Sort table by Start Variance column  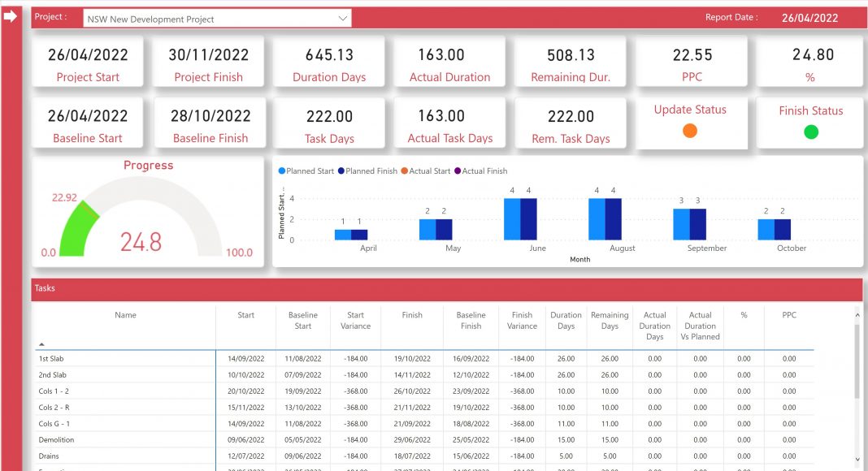(x=355, y=321)
